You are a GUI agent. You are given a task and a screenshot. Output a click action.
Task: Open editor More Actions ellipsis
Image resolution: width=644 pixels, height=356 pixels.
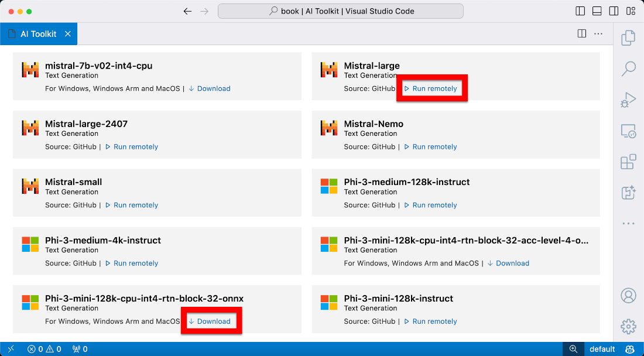(598, 34)
